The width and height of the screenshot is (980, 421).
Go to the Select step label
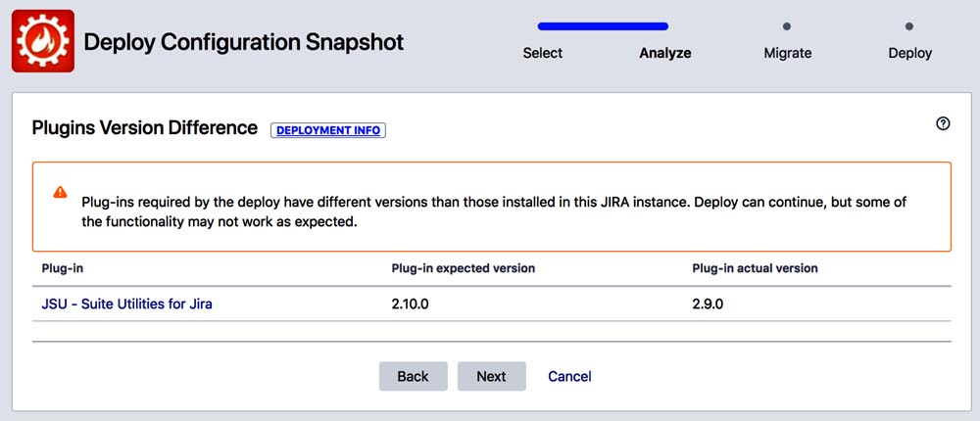pyautogui.click(x=543, y=53)
